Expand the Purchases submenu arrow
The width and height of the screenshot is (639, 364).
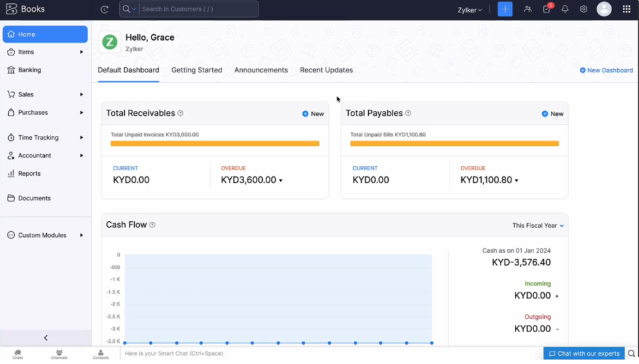point(82,112)
